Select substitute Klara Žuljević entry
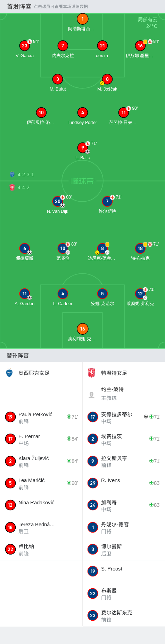 41,461
